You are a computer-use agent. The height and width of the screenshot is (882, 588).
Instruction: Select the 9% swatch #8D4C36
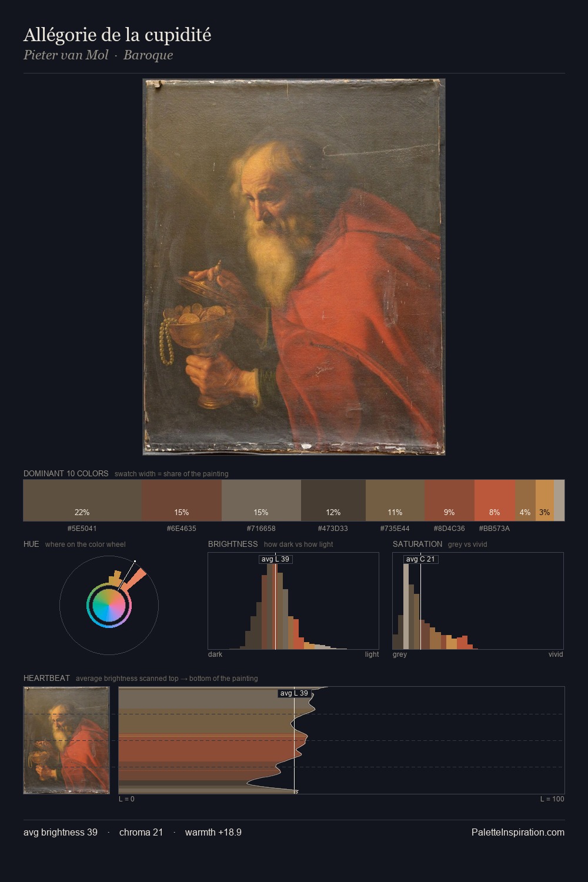450,500
